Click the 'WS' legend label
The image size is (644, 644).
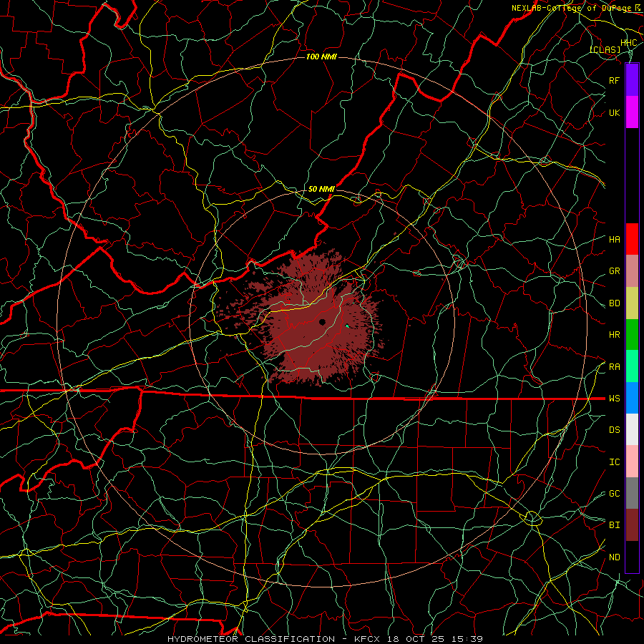point(615,399)
